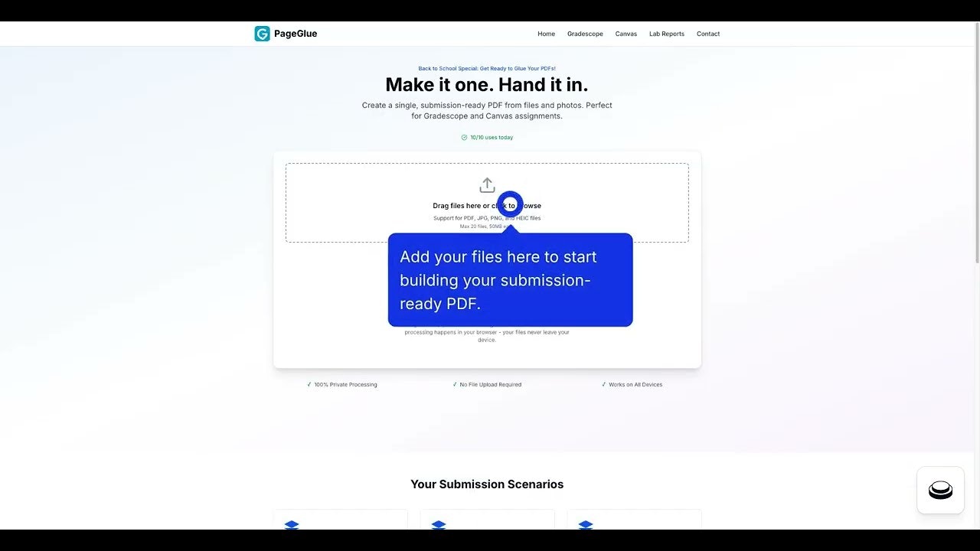
Task: Click the "Your Submission Scenarios" heading
Action: [487, 484]
